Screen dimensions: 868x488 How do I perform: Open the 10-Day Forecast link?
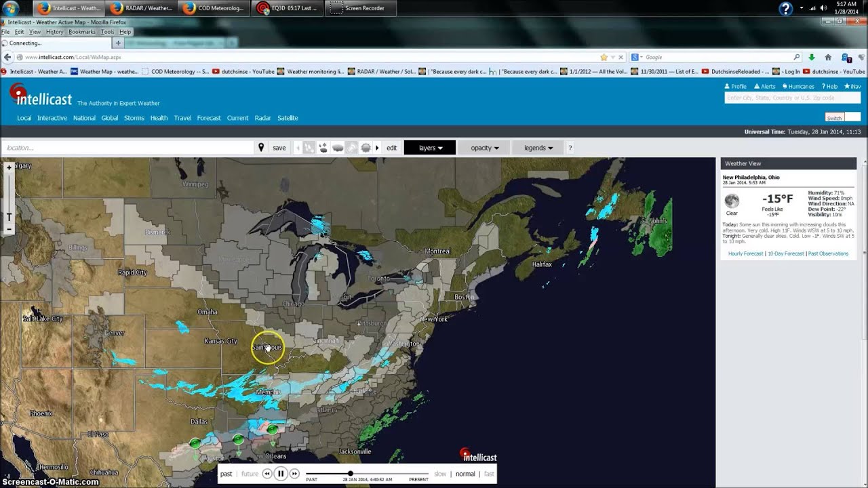[786, 253]
